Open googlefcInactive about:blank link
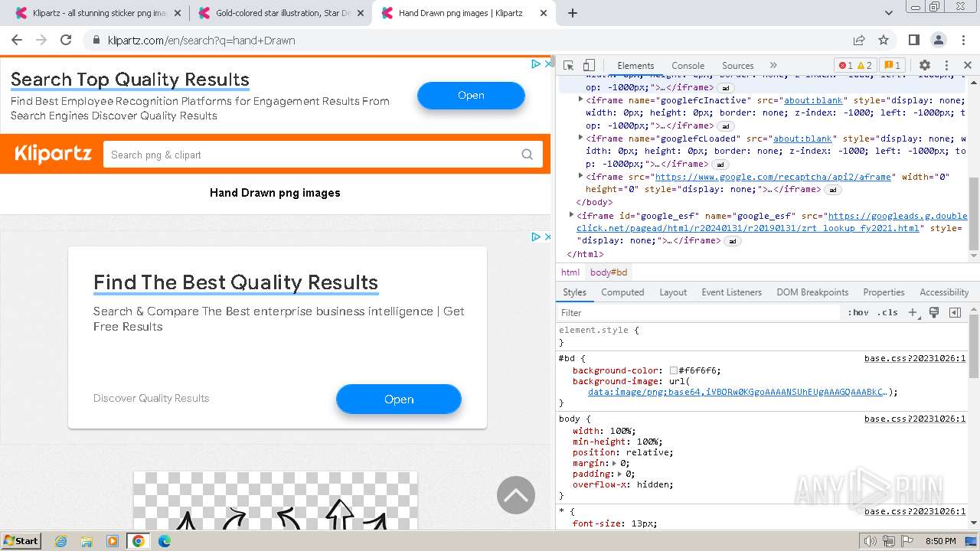980x551 pixels. (x=813, y=100)
